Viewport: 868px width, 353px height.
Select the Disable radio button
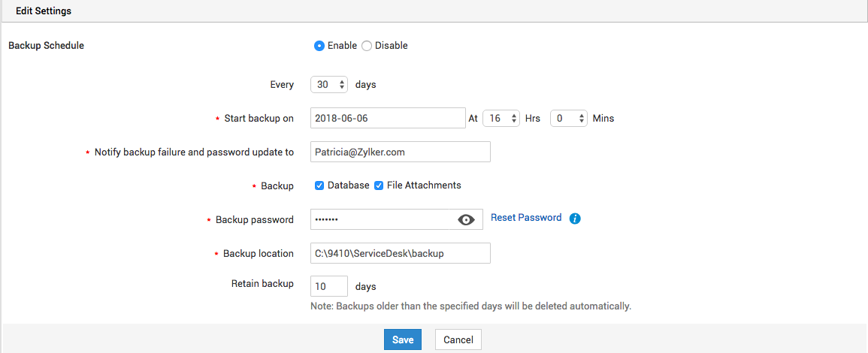[x=367, y=46]
